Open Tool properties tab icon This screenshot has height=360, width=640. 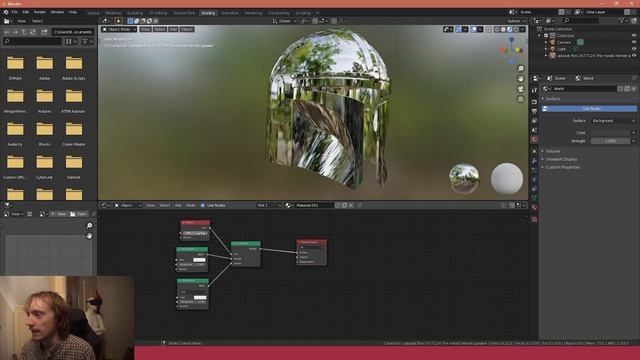[x=534, y=90]
